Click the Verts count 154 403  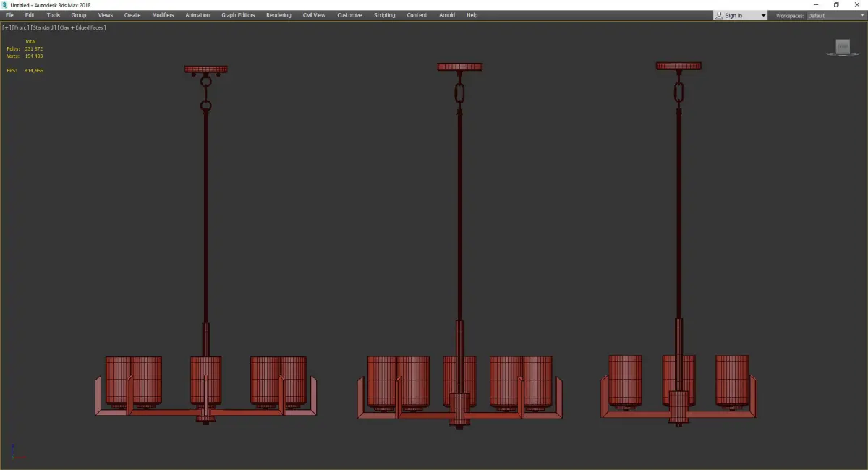pos(34,56)
